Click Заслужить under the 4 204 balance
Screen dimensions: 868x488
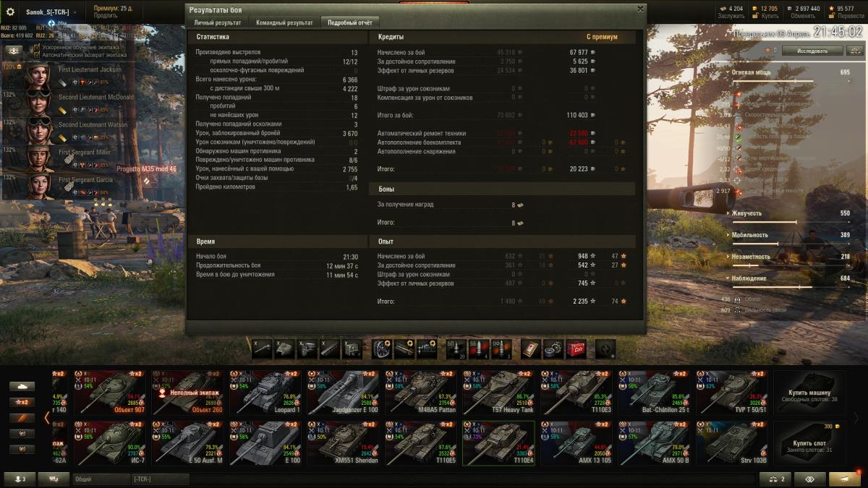[x=731, y=16]
